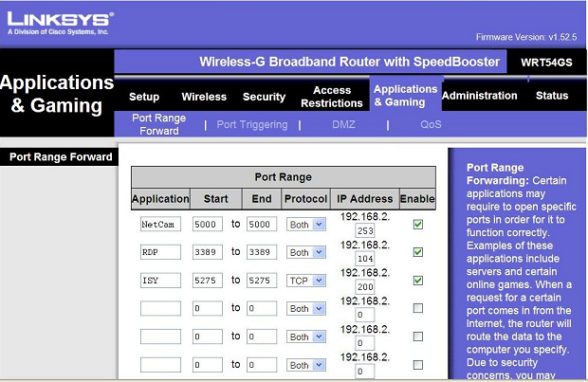Screen dimensions: 588x382
Task: Click the NetCam IP field 253
Action: [365, 230]
